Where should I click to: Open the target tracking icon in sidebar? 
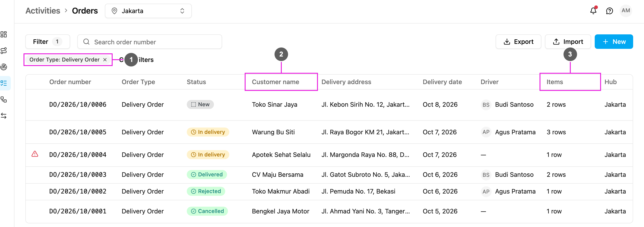(4, 67)
